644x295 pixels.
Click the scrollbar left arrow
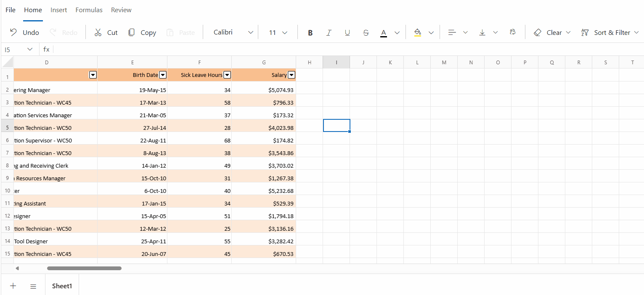coord(17,268)
